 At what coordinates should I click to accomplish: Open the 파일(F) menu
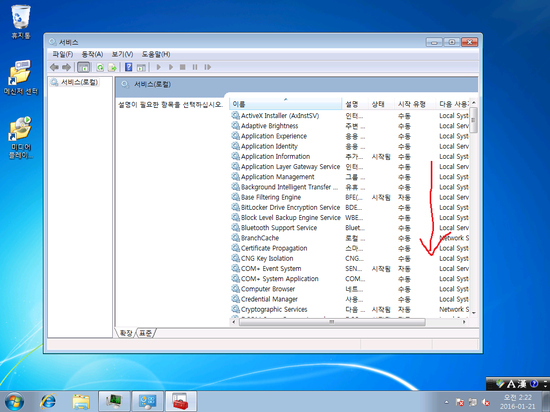pyautogui.click(x=62, y=54)
